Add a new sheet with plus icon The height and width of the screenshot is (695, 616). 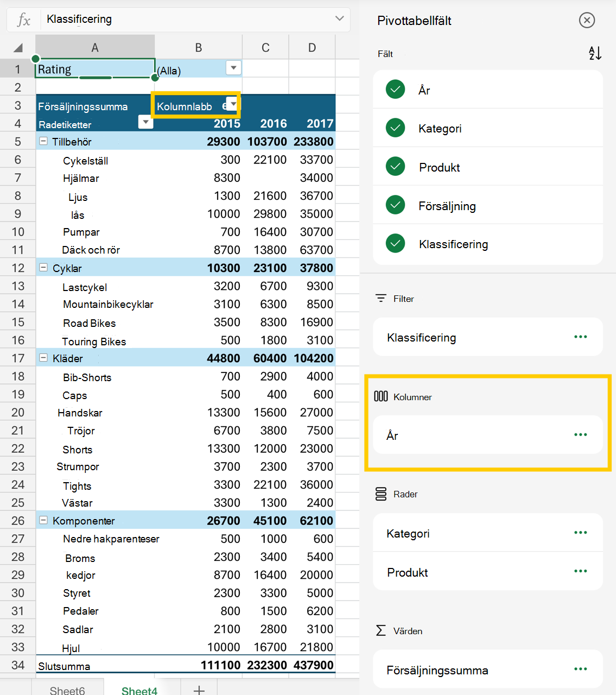point(199,690)
